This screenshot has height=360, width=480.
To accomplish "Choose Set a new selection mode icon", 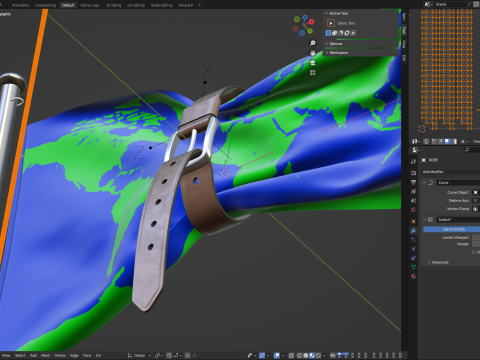I will (328, 33).
